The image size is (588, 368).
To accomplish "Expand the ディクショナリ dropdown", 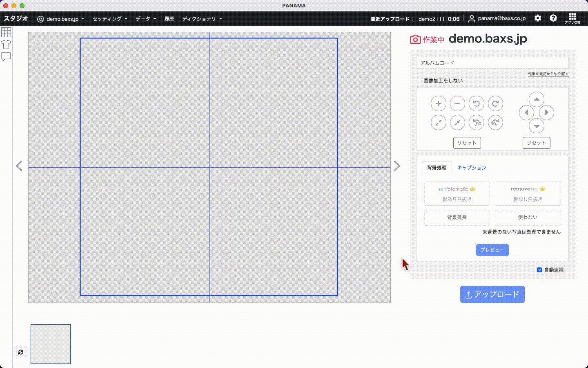I will 202,19.
